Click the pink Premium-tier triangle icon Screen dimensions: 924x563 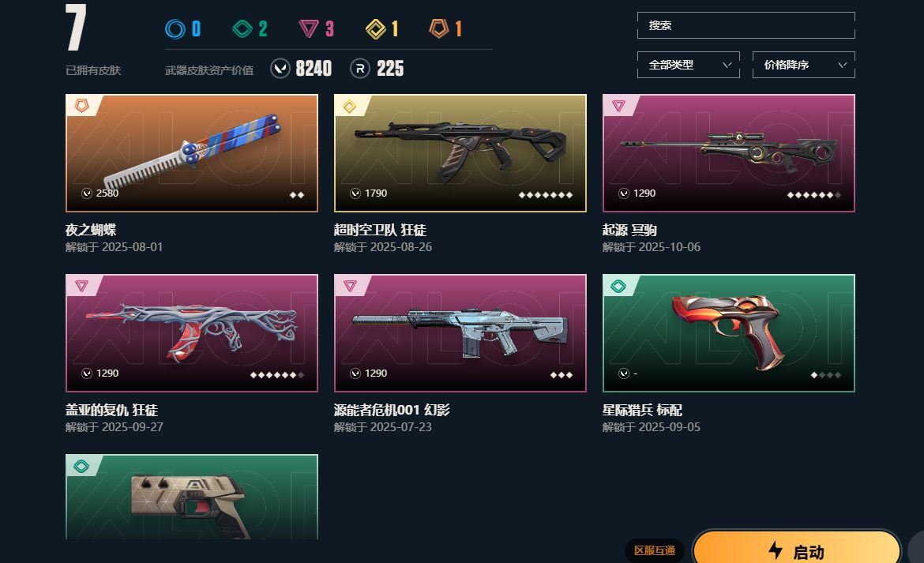coord(309,29)
